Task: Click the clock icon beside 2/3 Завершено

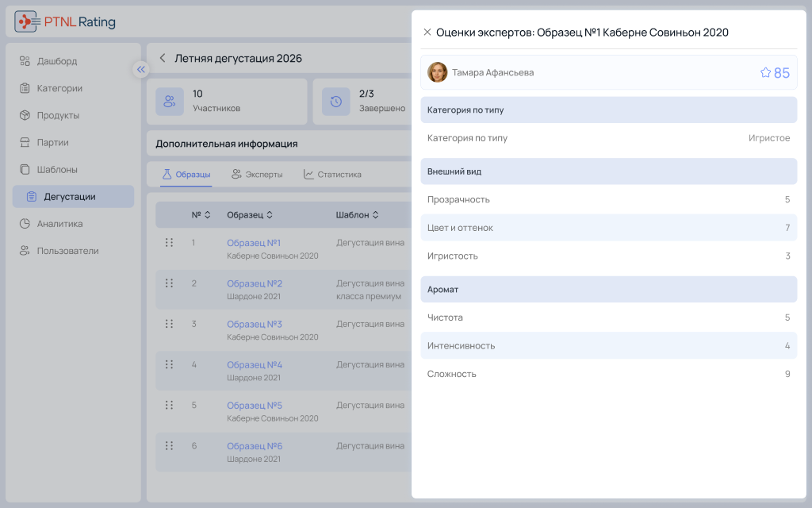Action: click(x=336, y=101)
